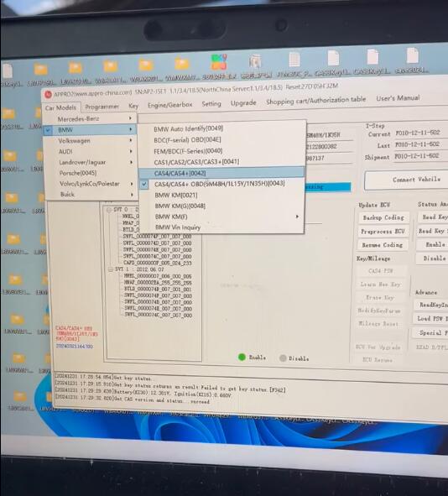
Task: Click the CAS4 PSW button
Action: tap(381, 271)
